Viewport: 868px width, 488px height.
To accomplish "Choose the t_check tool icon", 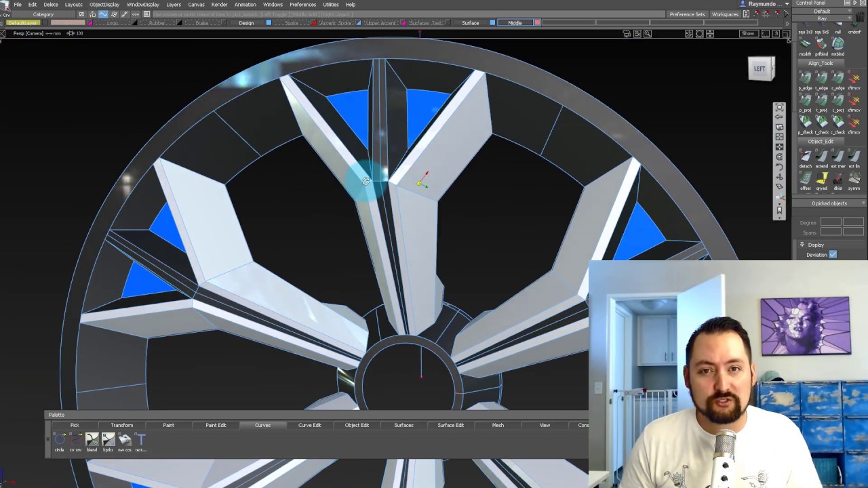I will pyautogui.click(x=821, y=123).
